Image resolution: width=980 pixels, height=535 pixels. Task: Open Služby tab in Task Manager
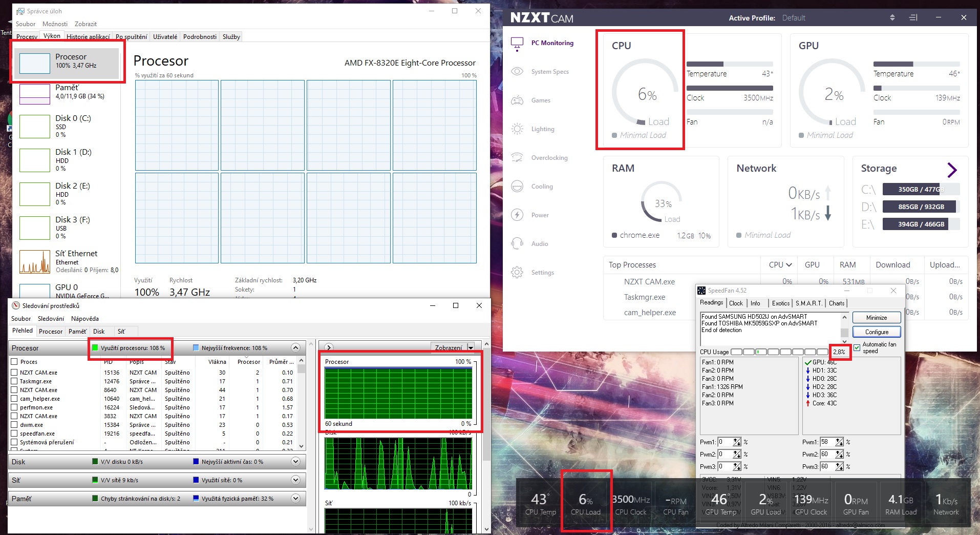click(231, 37)
